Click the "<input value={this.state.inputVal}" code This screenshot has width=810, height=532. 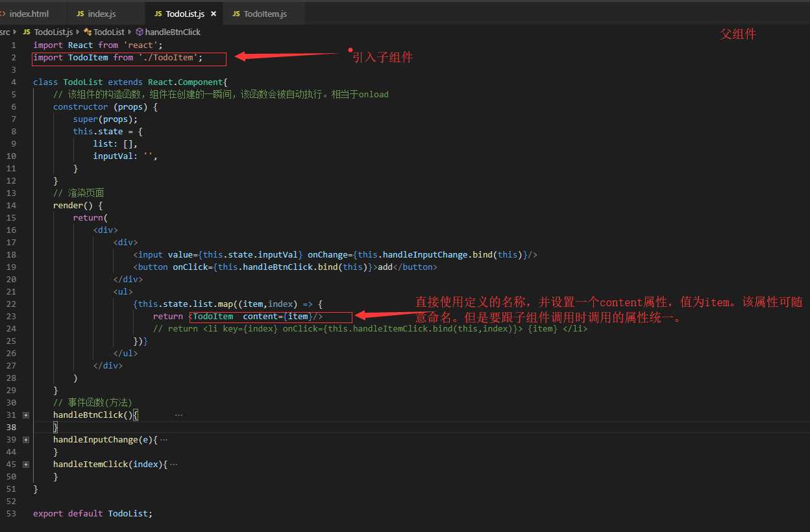coord(218,254)
